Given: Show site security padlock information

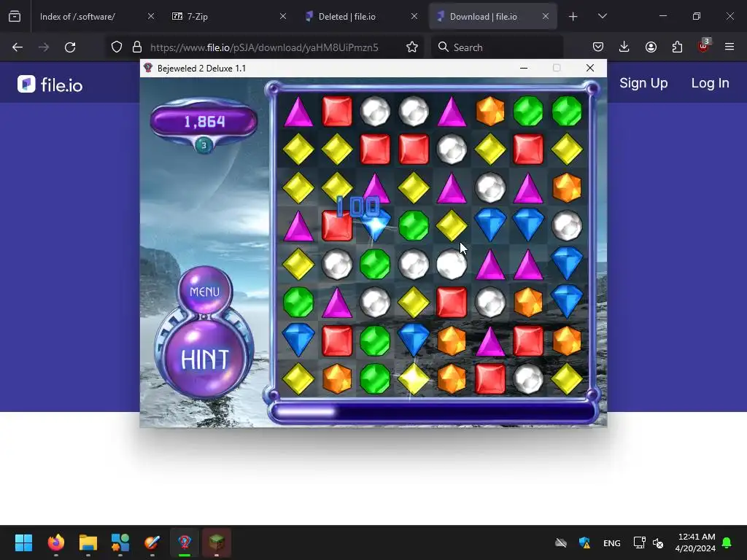Looking at the screenshot, I should (x=137, y=47).
